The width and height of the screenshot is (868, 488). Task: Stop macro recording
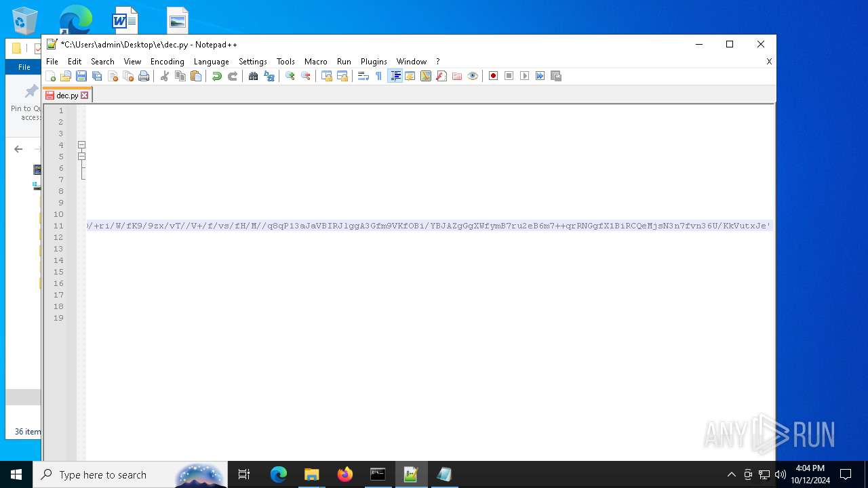tap(509, 76)
